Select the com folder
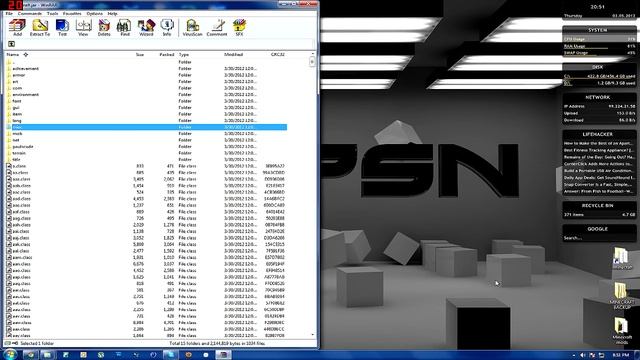 146,88
